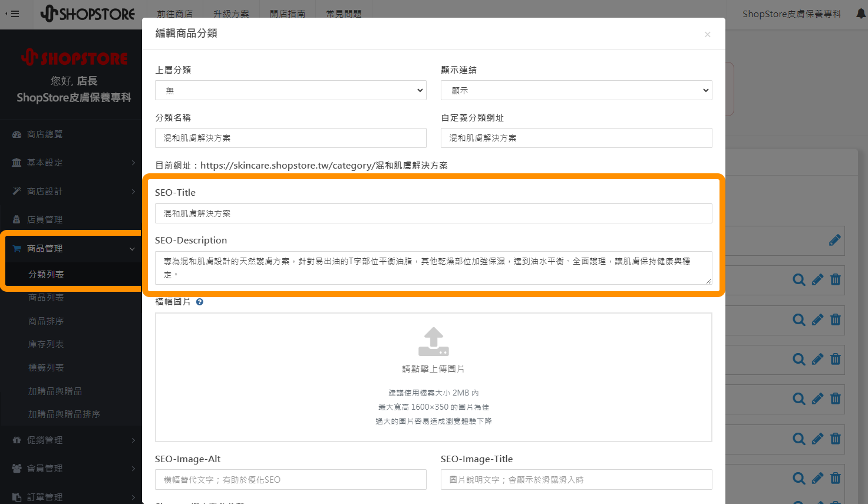This screenshot has width=868, height=504.
Task: Expand the 基本設定 sidebar section
Action: point(71,163)
